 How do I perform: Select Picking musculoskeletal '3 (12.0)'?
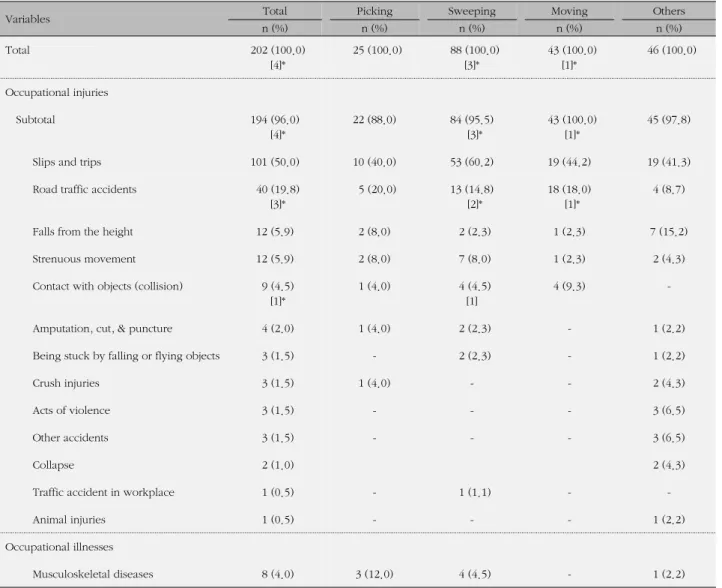coord(374,574)
